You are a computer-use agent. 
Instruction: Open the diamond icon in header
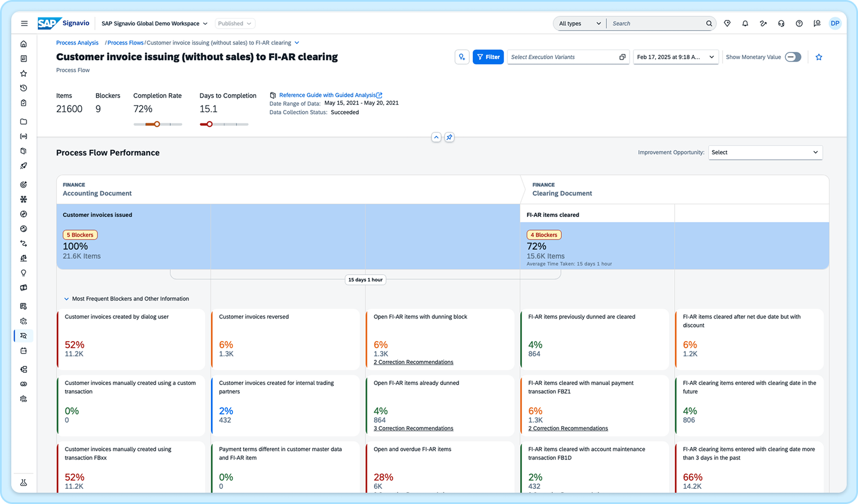(727, 24)
